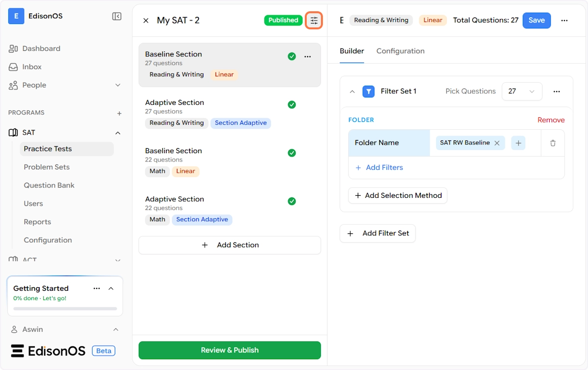Click the Getting Started progress bar
Image resolution: width=588 pixels, height=370 pixels.
(65, 309)
